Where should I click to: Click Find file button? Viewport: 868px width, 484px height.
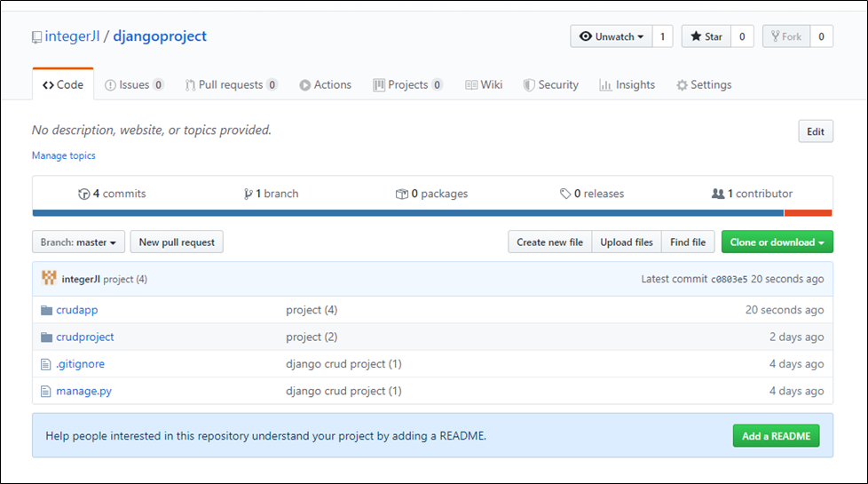[688, 242]
